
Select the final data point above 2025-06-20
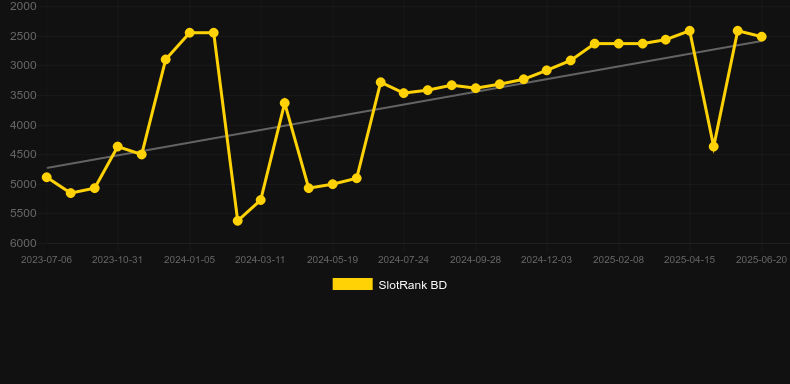762,37
